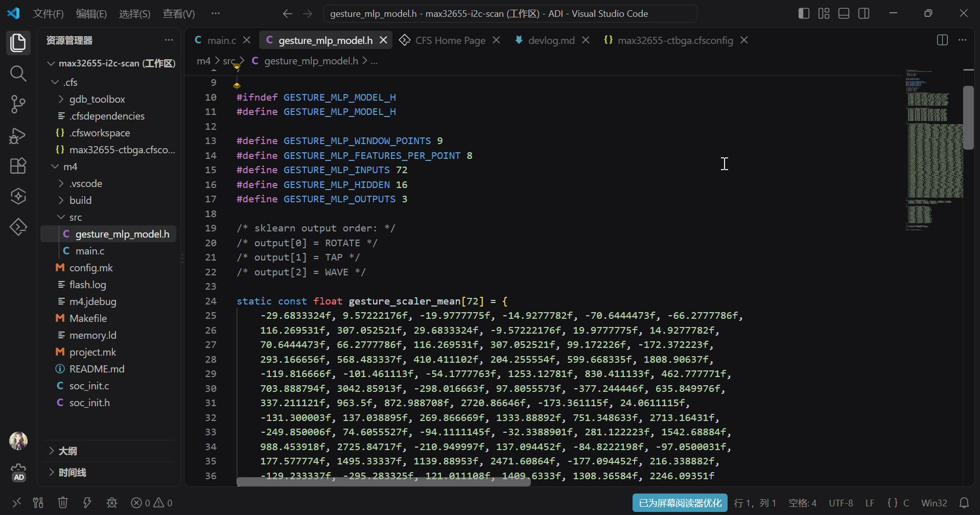Open editor more actions ellipsis
This screenshot has width=980, height=515.
tap(963, 40)
